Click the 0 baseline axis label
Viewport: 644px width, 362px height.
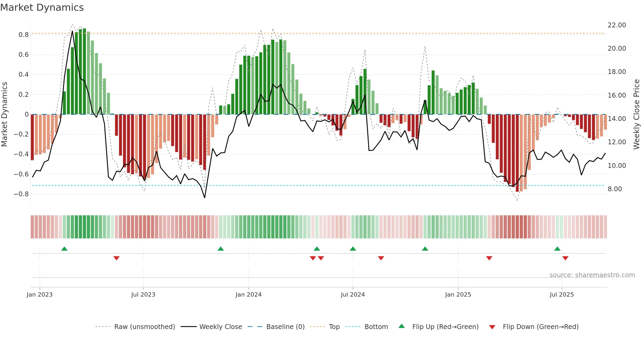27,114
